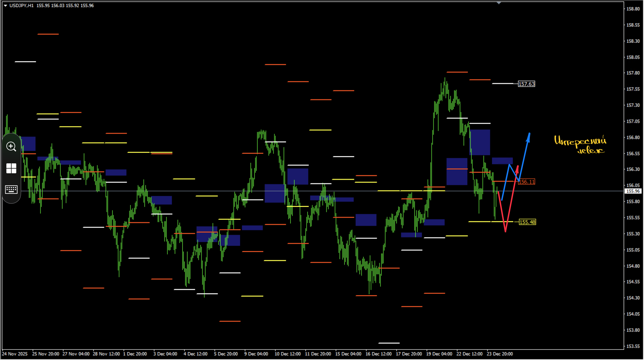
Task: Select the 156.11 orange level label
Action: pyautogui.click(x=527, y=182)
